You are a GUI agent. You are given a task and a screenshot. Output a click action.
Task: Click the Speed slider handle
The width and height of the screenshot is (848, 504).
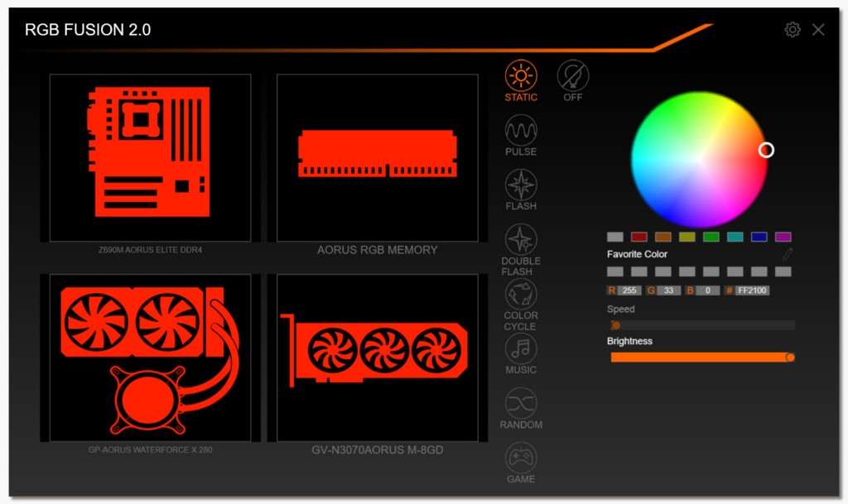pyautogui.click(x=615, y=325)
